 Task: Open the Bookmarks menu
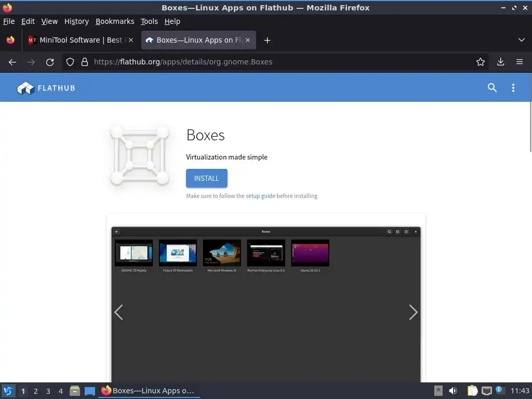point(115,21)
